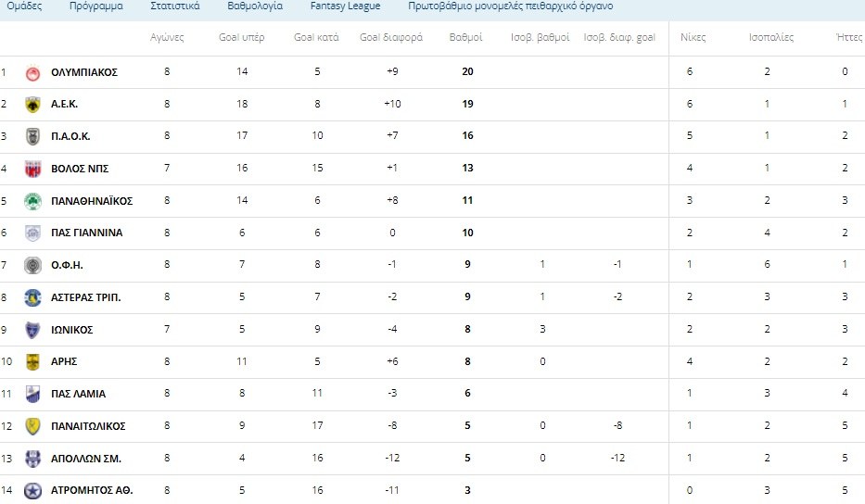Click the A.E.K. team logo
This screenshot has width=865, height=504.
(x=33, y=105)
